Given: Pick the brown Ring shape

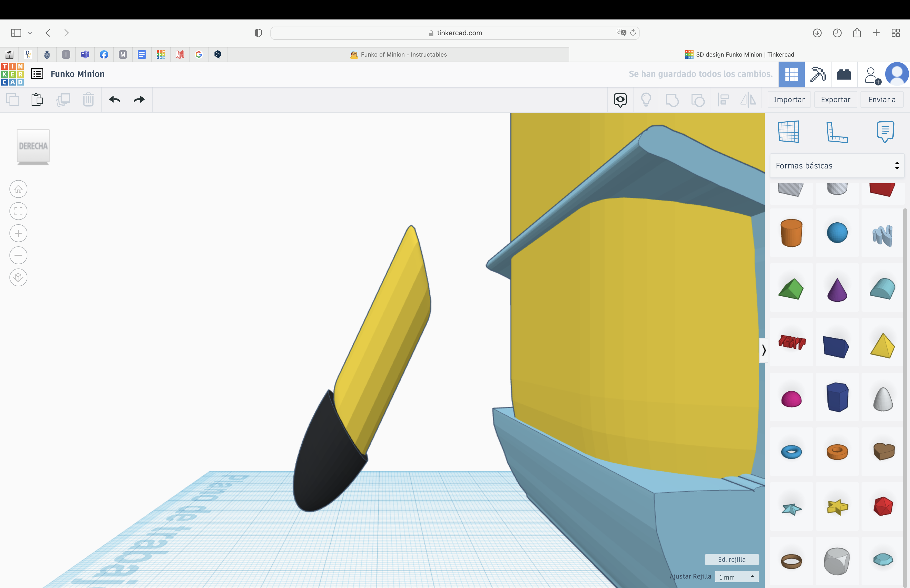Looking at the screenshot, I should (x=791, y=561).
